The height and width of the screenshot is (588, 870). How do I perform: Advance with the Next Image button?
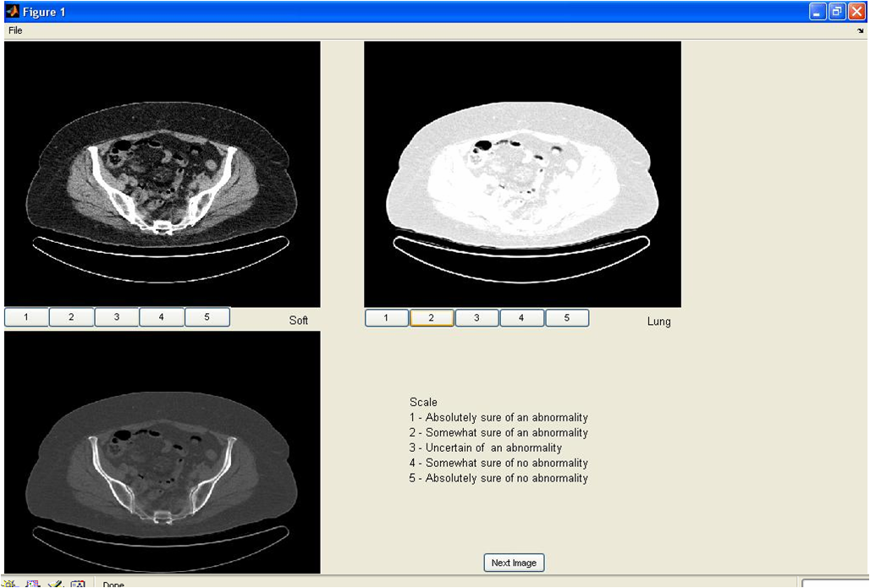coord(514,563)
